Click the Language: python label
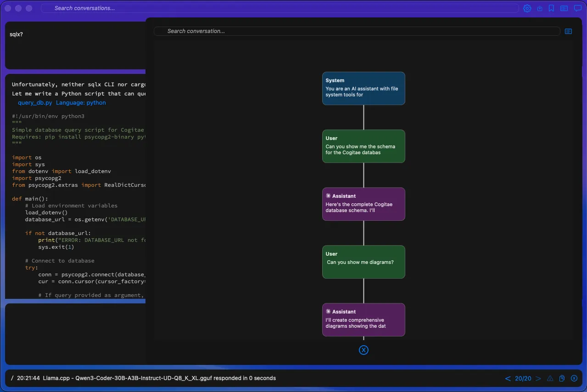Viewport: 587px width, 392px height. (81, 102)
